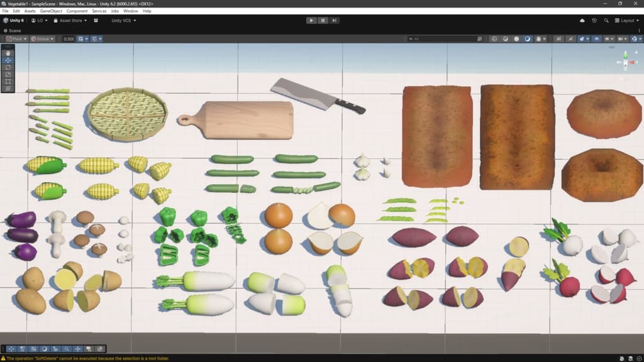Toggle scene visibility eye button
Screen dimensions: 644x362
click(596, 39)
